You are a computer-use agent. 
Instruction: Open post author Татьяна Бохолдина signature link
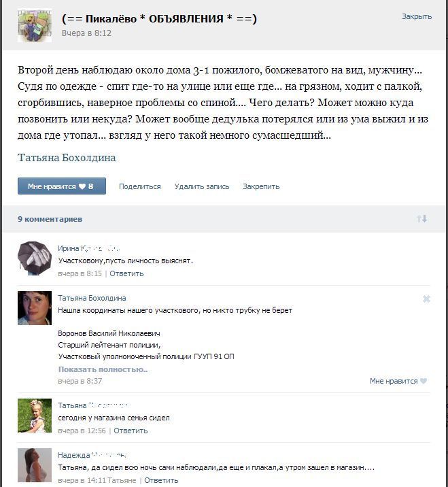(x=67, y=158)
